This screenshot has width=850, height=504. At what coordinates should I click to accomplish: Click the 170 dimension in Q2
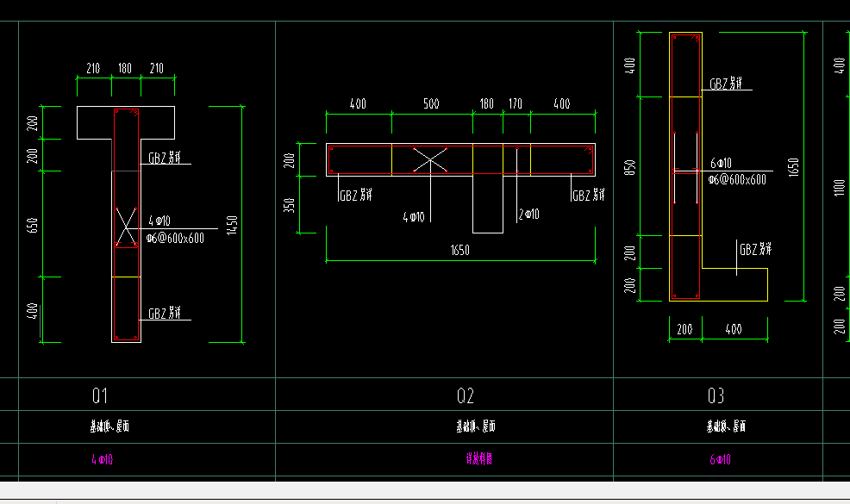click(x=516, y=103)
